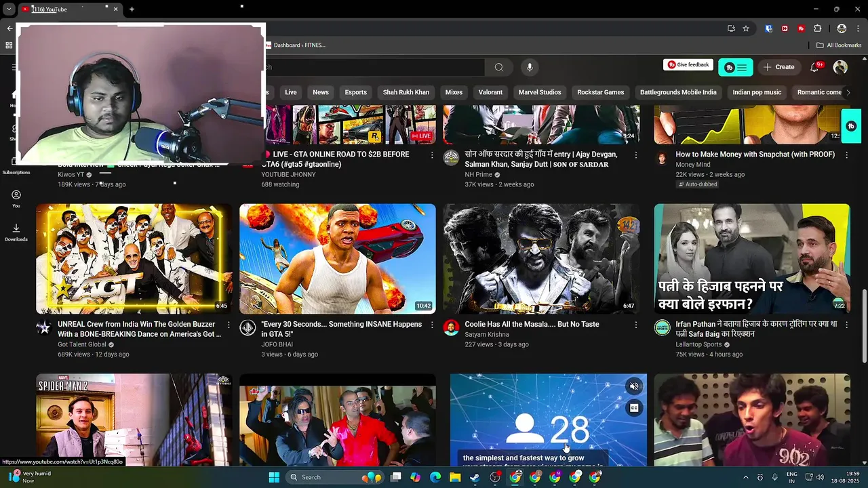The height and width of the screenshot is (488, 868).
Task: Play the GTA 5 Franklin thumbnail
Action: click(x=337, y=258)
